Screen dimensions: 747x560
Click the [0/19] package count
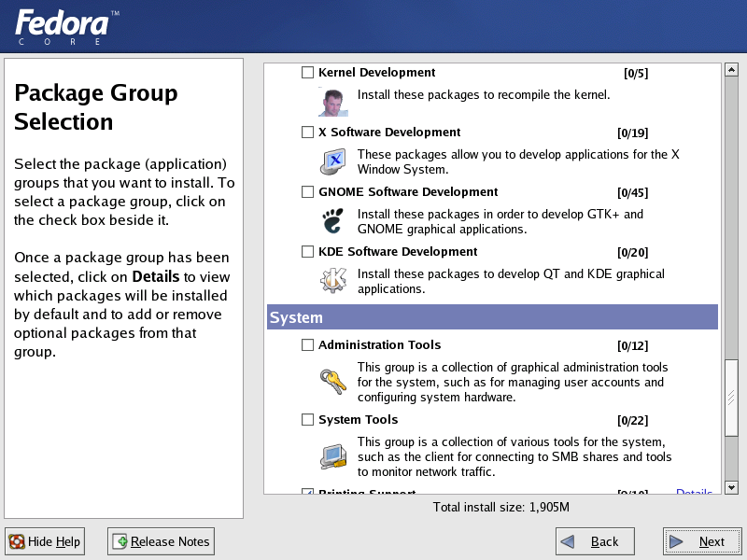pyautogui.click(x=633, y=133)
